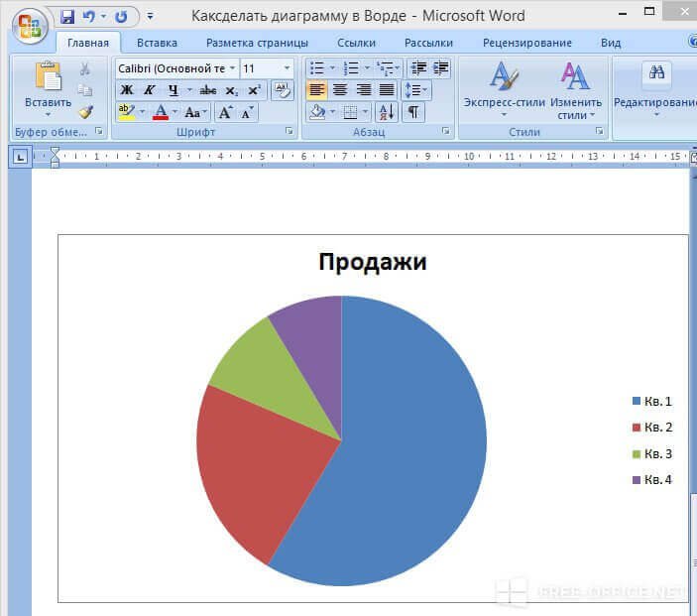Show paragraph marks with pilcrow icon
This screenshot has height=616, width=697.
(x=412, y=112)
